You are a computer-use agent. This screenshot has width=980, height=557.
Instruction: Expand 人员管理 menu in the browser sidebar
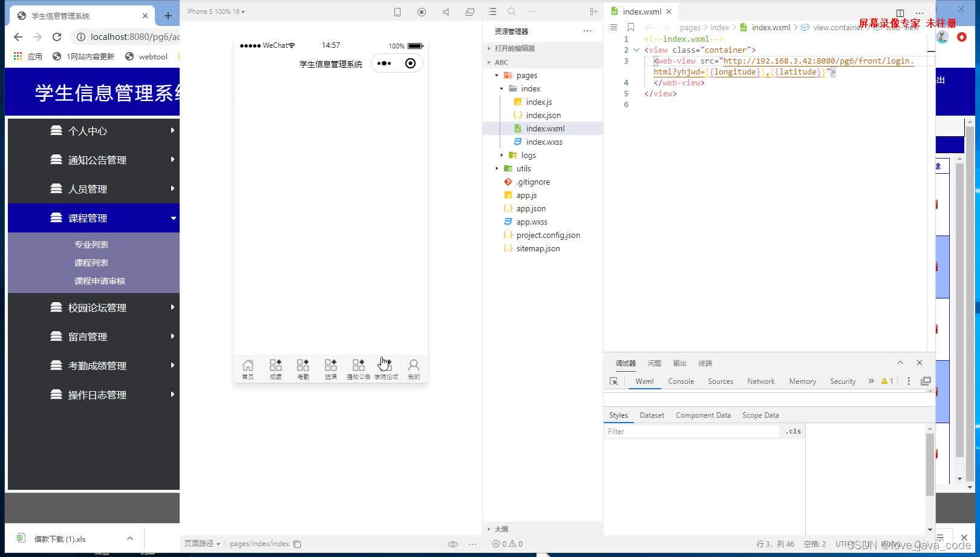(x=94, y=189)
